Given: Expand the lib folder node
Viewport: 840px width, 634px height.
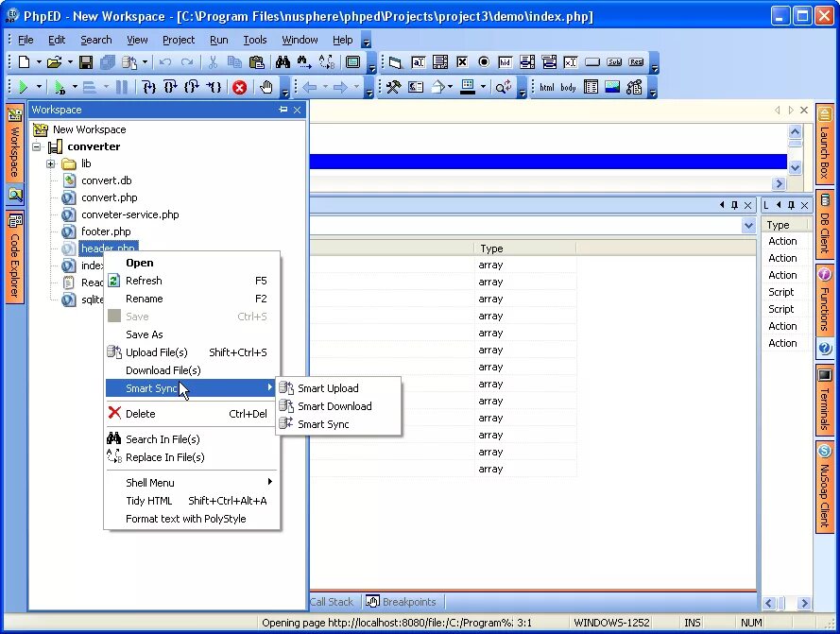Looking at the screenshot, I should pyautogui.click(x=50, y=163).
